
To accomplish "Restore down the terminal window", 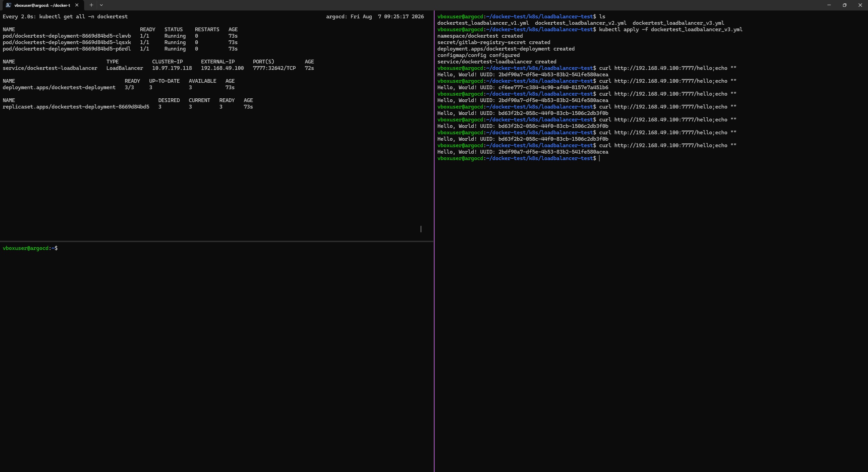I will [x=845, y=5].
